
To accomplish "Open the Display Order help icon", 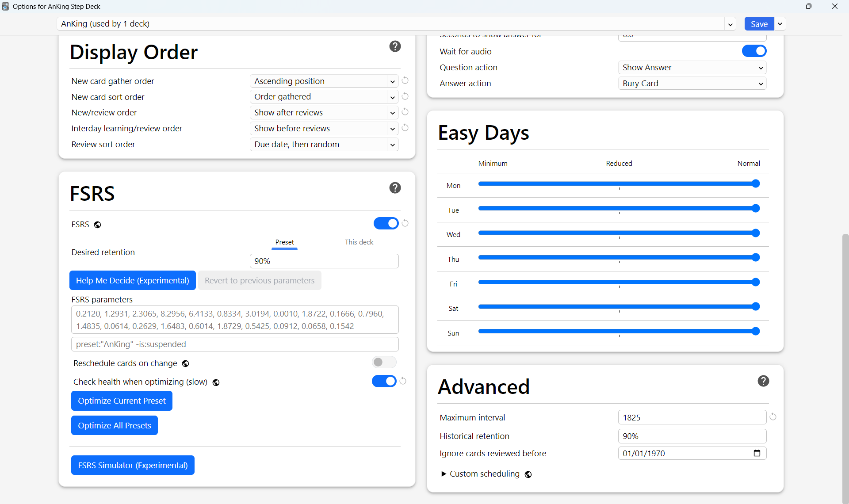I will pyautogui.click(x=395, y=46).
